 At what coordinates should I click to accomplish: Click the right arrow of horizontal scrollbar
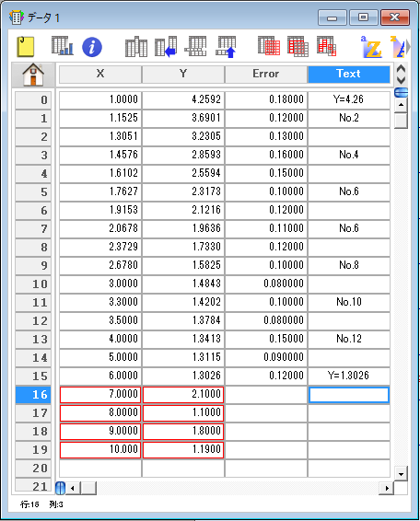[387, 488]
